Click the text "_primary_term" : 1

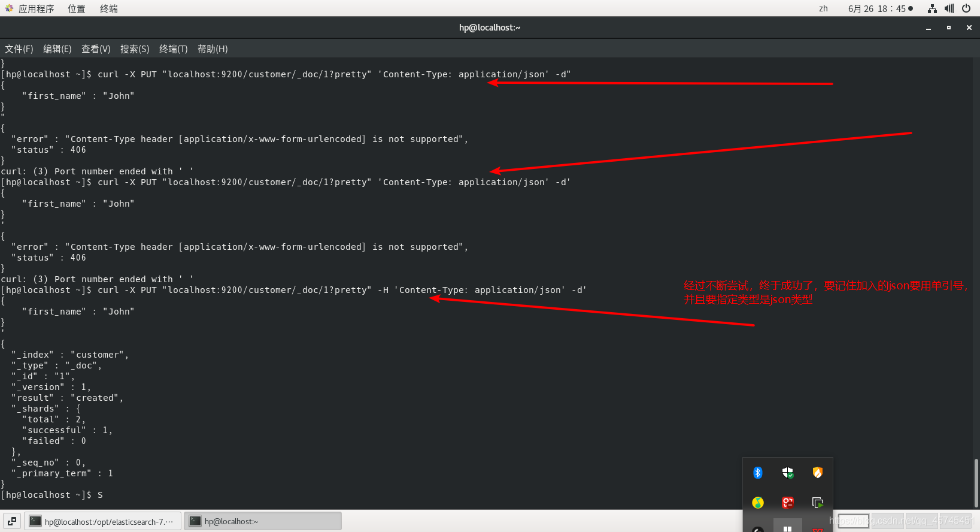click(x=62, y=473)
